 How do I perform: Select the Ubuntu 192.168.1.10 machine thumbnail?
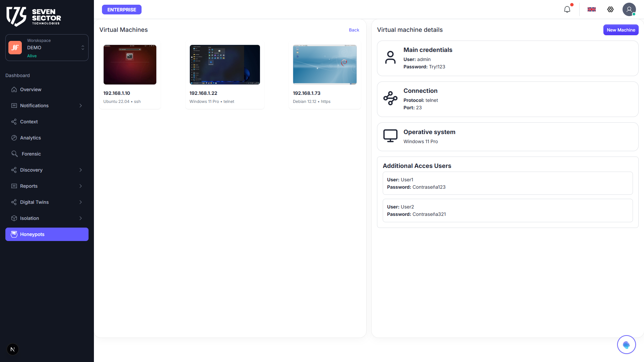click(x=130, y=65)
